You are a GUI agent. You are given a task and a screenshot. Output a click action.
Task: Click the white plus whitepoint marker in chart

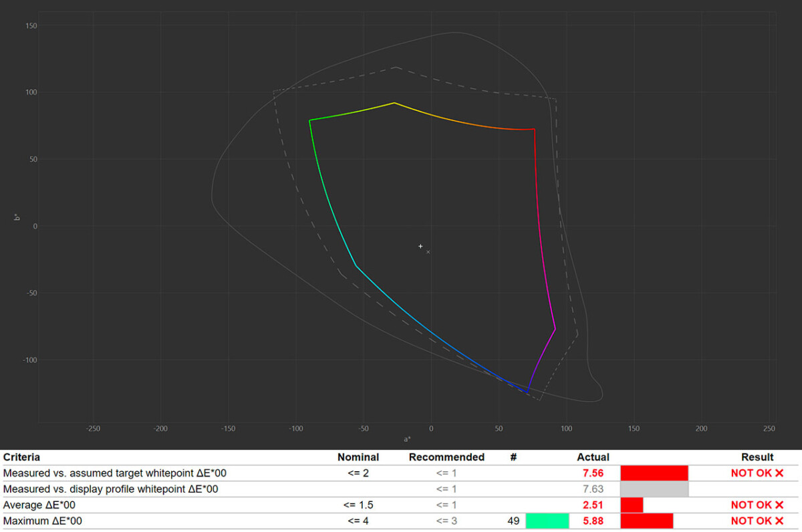coord(420,246)
